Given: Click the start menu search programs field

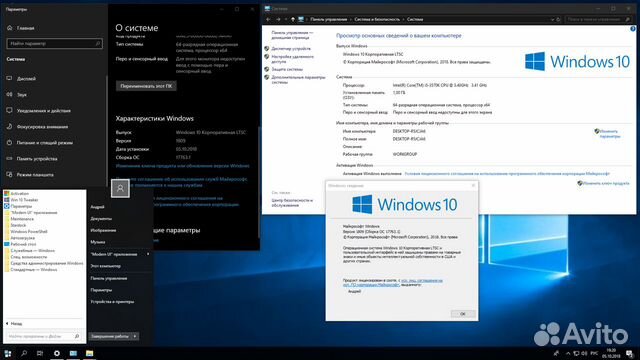Looking at the screenshot, I should click(x=43, y=336).
